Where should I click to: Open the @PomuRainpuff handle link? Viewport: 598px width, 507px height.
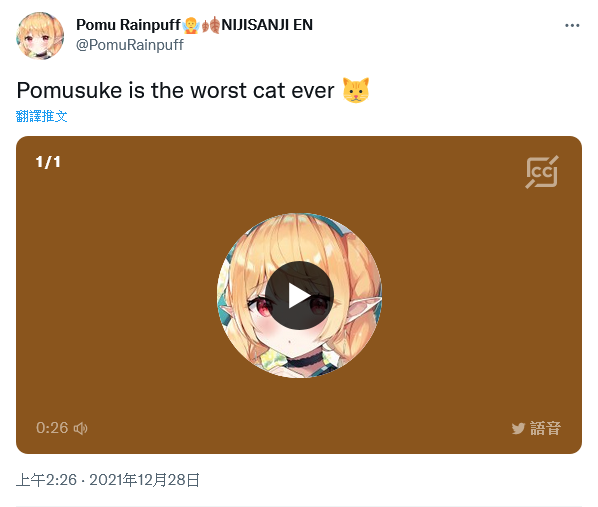point(130,45)
